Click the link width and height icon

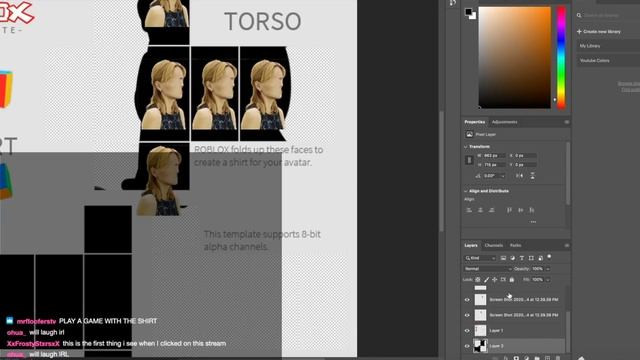tap(469, 160)
